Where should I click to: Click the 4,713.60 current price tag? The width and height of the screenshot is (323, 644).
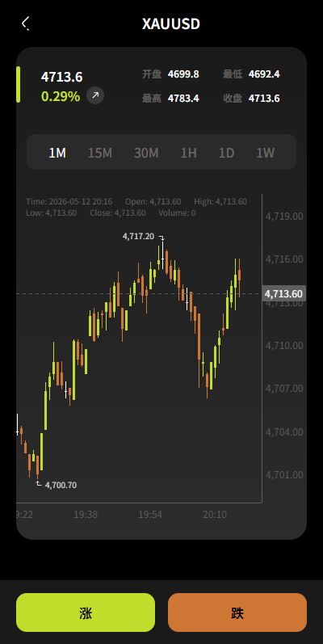tap(284, 293)
